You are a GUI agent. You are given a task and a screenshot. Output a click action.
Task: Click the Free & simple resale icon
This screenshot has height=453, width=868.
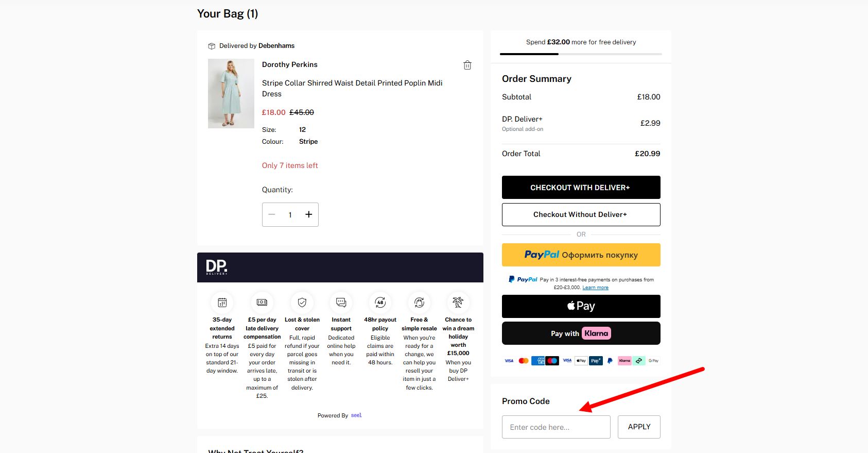(x=420, y=303)
